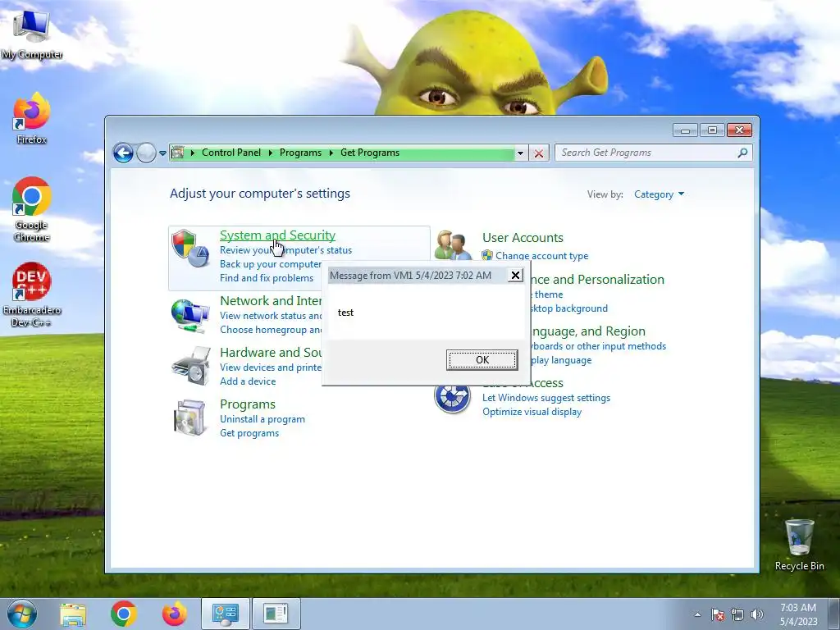This screenshot has width=840, height=630.
Task: Click Back up your computer link
Action: [x=271, y=264]
